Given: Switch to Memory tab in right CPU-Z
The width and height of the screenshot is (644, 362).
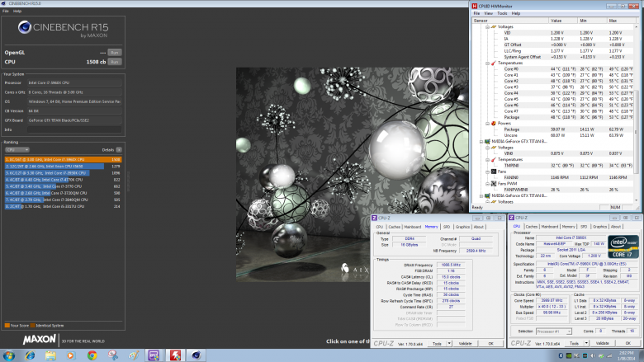Looking at the screenshot, I should click(x=568, y=227).
